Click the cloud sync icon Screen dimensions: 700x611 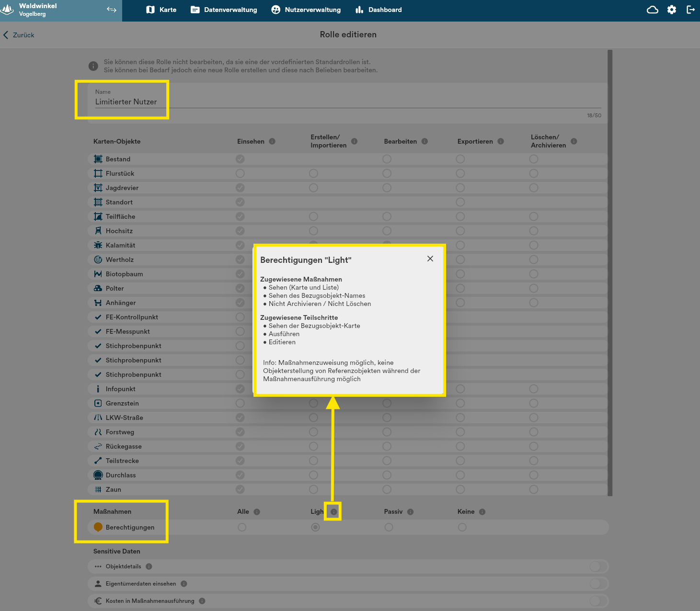[652, 10]
